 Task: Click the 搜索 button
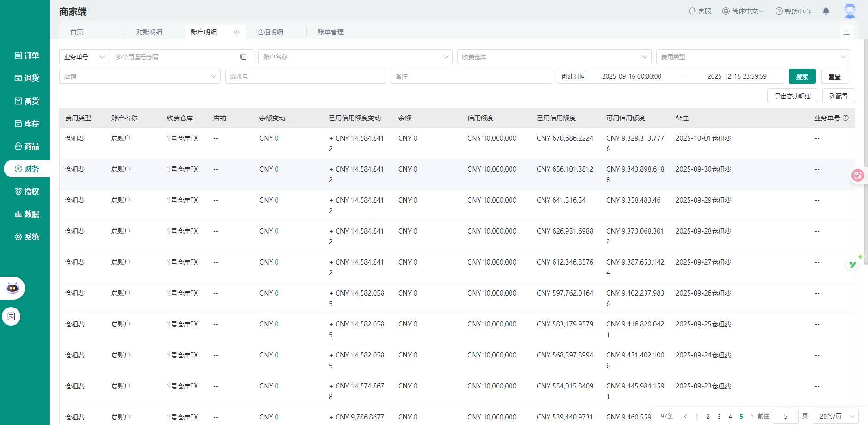pos(802,76)
